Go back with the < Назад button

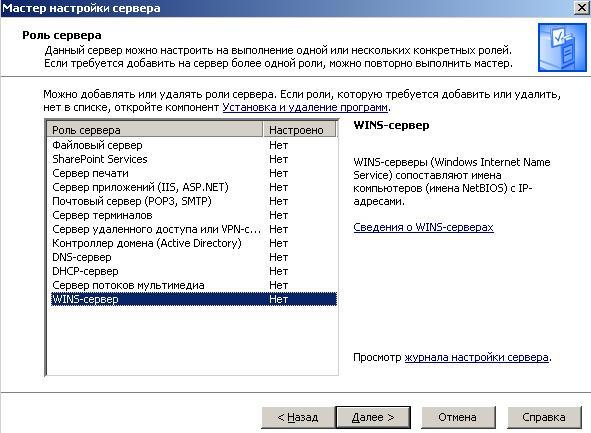tap(298, 417)
